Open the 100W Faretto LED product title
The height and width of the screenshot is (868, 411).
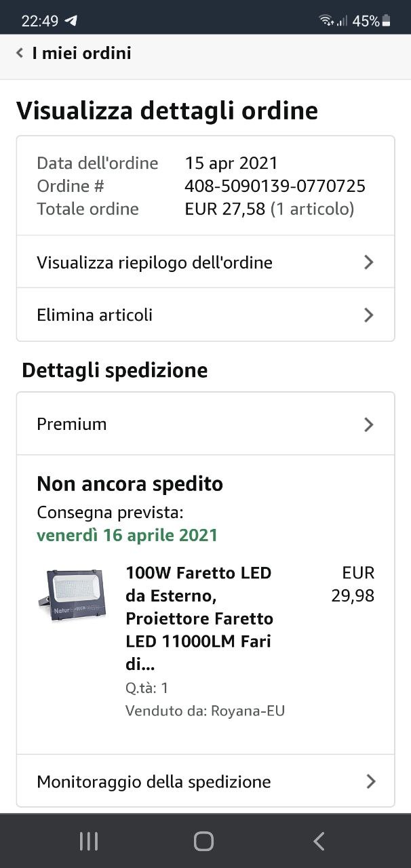[200, 618]
